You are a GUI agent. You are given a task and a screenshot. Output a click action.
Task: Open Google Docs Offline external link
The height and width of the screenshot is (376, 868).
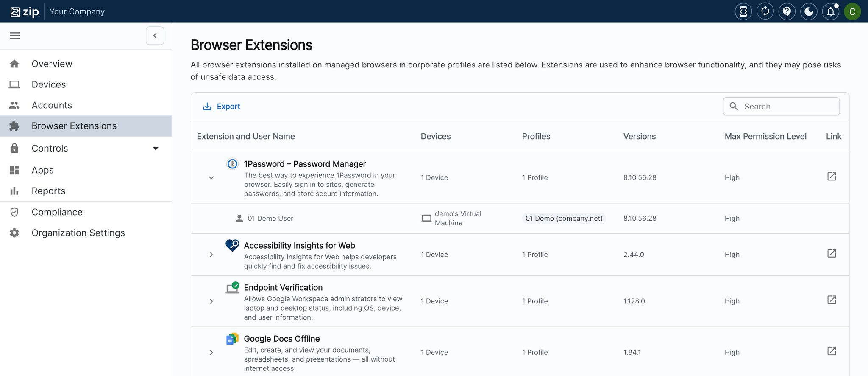pyautogui.click(x=832, y=351)
